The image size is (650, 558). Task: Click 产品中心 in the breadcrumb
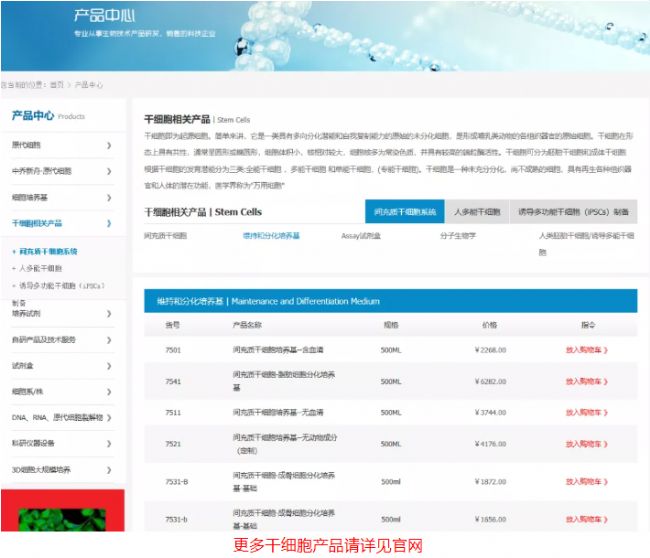[x=89, y=85]
